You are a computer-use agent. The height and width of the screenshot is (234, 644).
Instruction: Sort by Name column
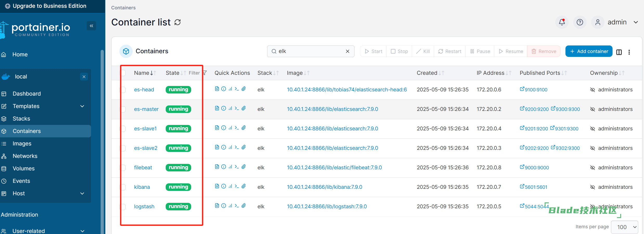coord(145,73)
